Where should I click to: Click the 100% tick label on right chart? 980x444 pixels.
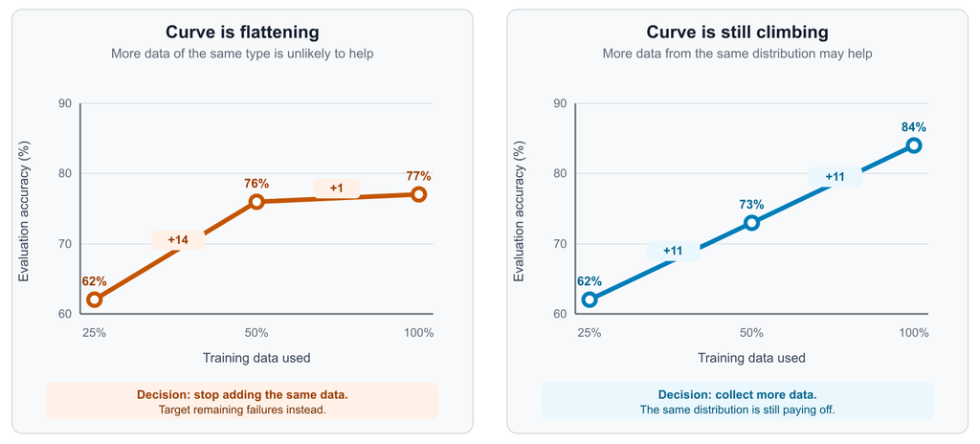[x=914, y=333]
